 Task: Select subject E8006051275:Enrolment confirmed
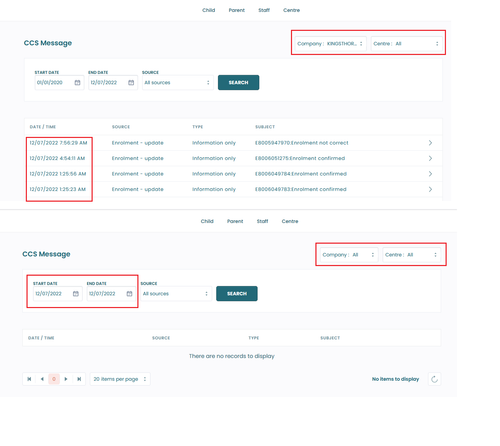pyautogui.click(x=300, y=158)
